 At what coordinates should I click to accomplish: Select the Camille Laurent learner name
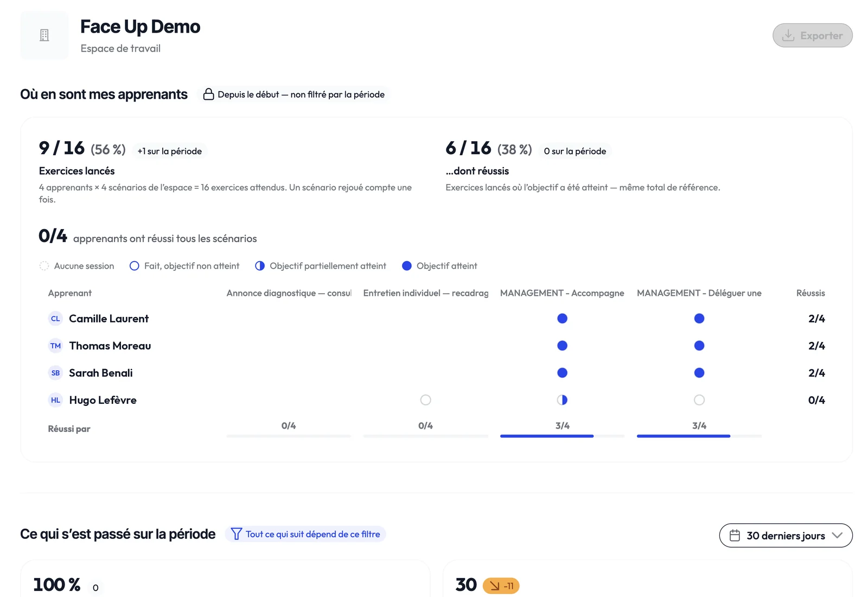coord(108,319)
